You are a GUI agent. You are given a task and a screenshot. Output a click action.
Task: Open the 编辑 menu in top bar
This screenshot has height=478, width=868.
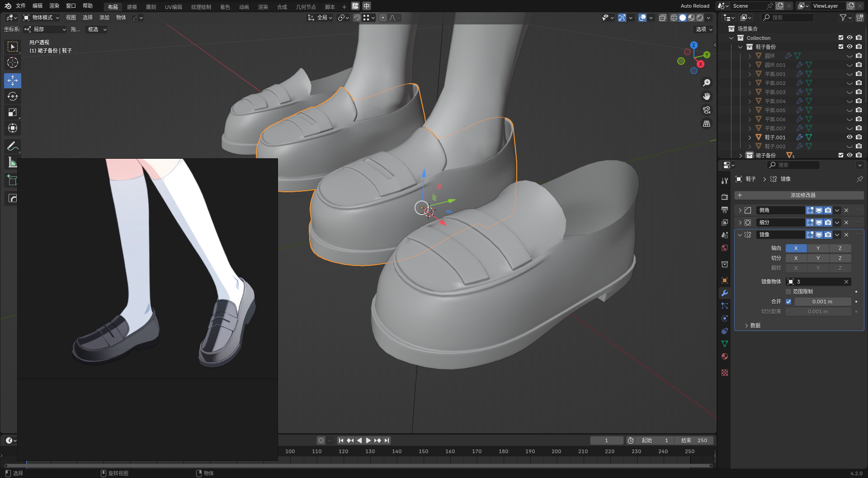[38, 6]
